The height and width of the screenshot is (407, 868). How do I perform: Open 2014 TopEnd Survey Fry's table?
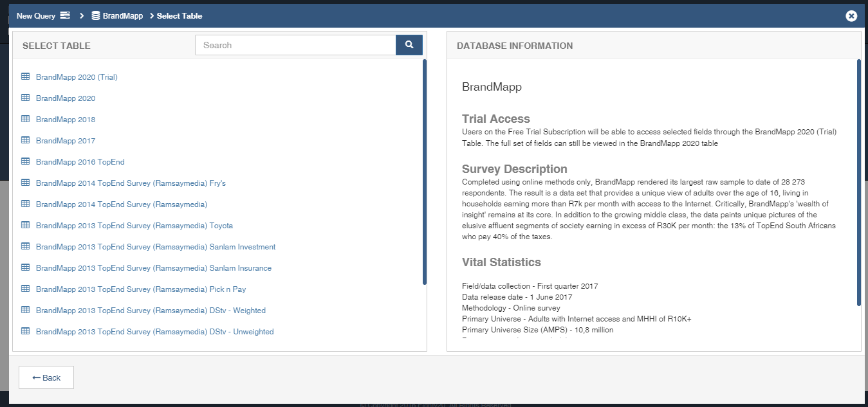[x=131, y=183]
